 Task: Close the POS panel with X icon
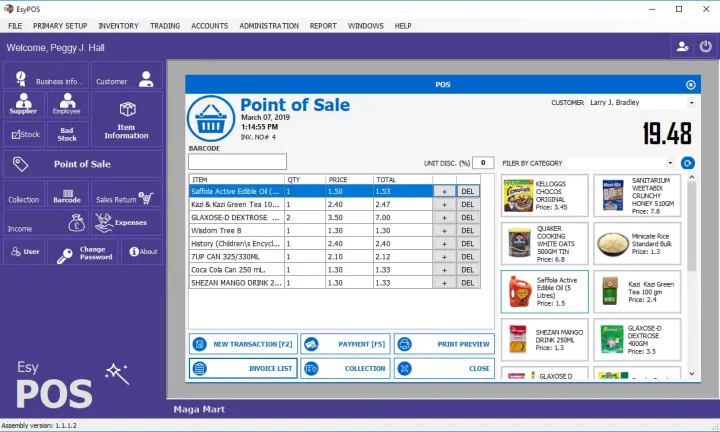(x=691, y=85)
